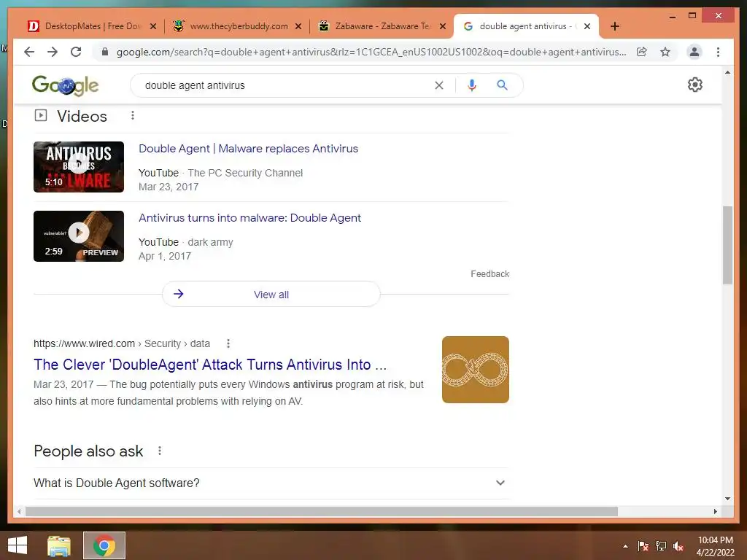Open Google search settings gear

click(695, 85)
